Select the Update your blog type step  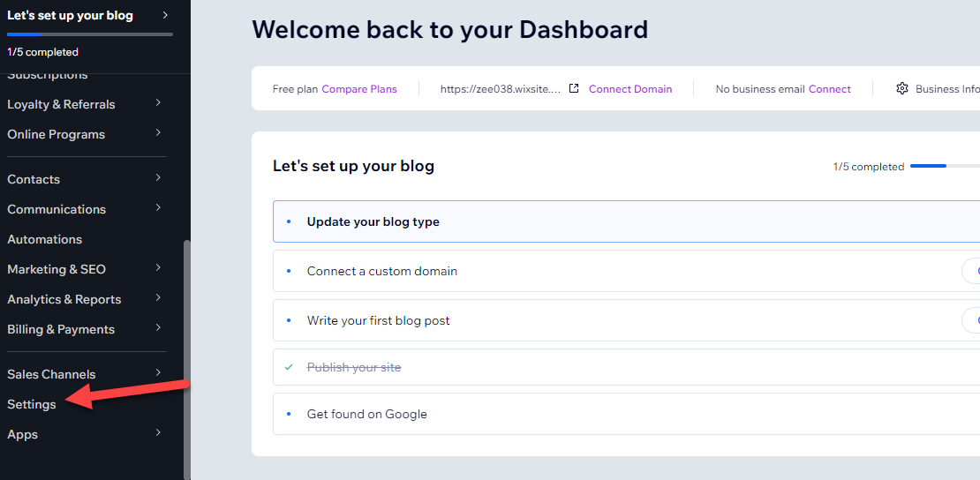click(626, 221)
